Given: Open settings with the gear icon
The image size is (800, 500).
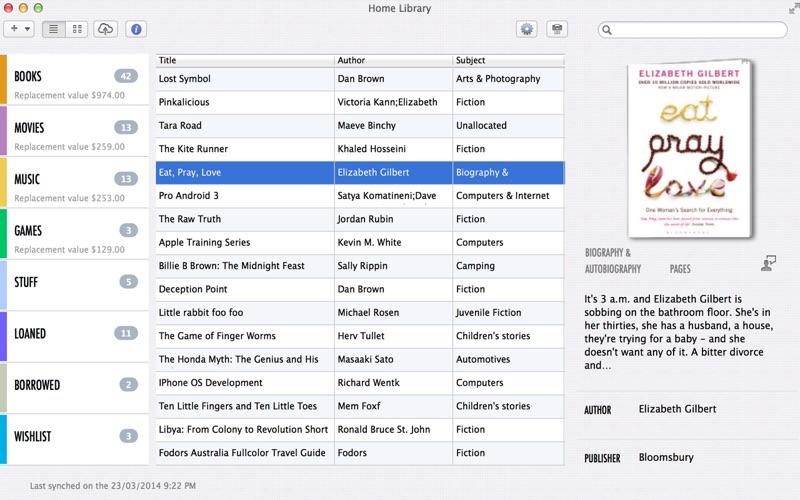Looking at the screenshot, I should [x=527, y=29].
